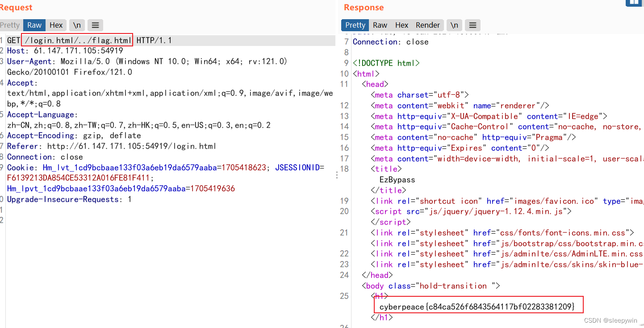Click the Upgrade-Insecure-Requests header line

(x=69, y=199)
